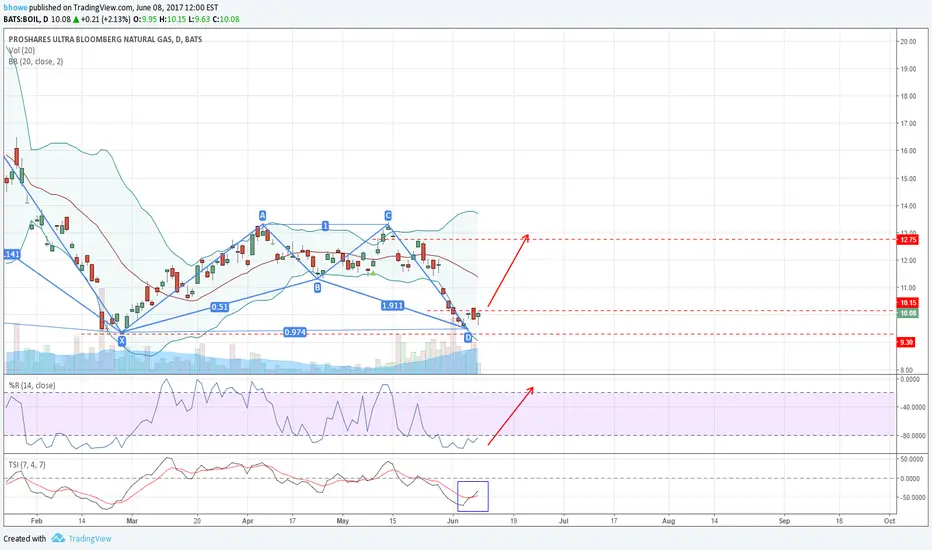Click the Vol (20) indicator label
The width and height of the screenshot is (932, 550).
click(21, 51)
